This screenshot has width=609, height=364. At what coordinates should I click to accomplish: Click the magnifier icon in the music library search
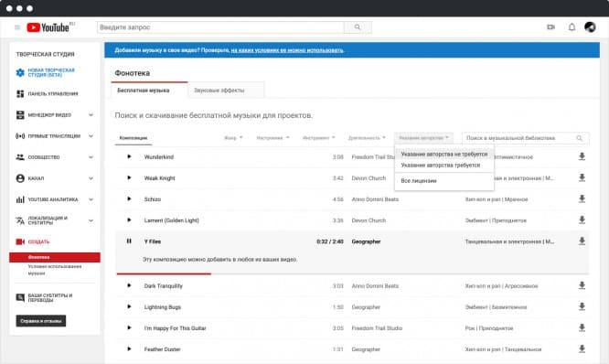[x=579, y=138]
